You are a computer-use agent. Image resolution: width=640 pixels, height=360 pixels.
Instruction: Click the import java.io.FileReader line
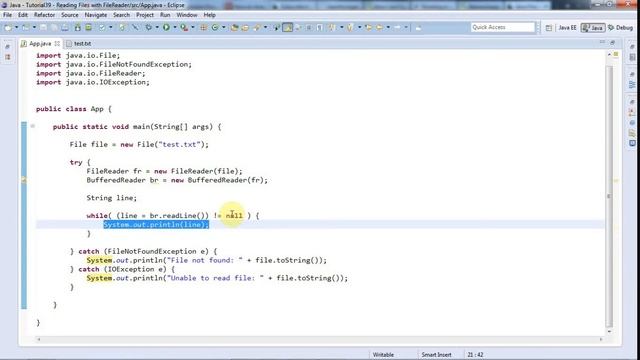[91, 73]
